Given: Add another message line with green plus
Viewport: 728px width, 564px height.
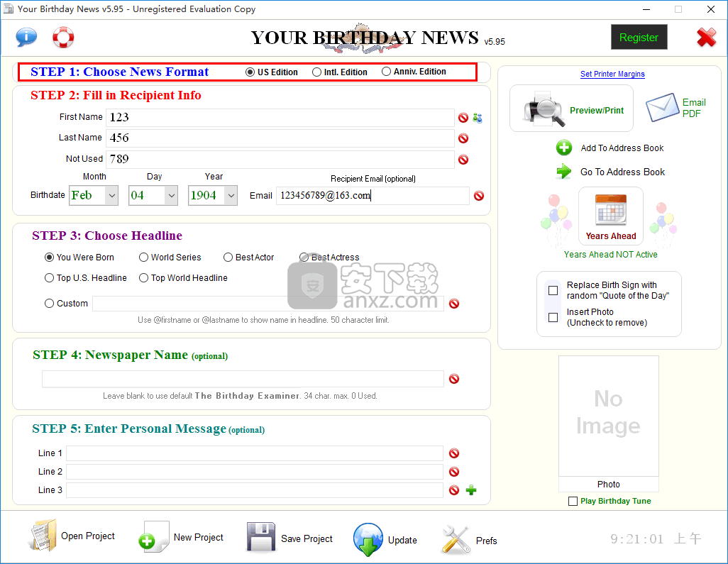Looking at the screenshot, I should (x=471, y=490).
